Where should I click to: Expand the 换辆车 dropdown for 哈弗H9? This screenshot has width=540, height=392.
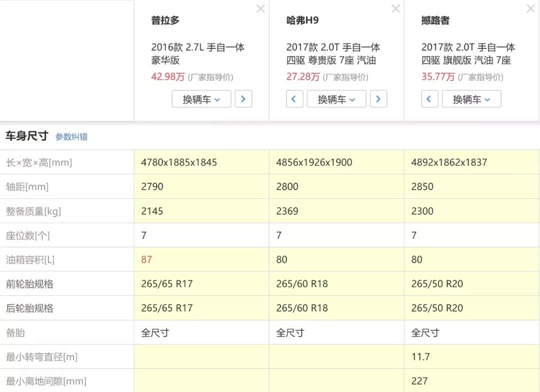(x=336, y=99)
